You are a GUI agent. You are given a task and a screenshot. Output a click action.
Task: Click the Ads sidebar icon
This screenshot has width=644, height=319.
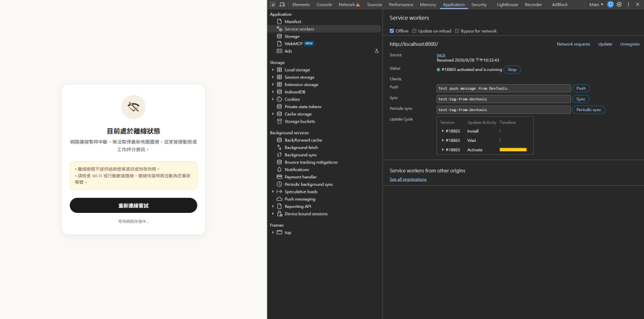pyautogui.click(x=280, y=51)
